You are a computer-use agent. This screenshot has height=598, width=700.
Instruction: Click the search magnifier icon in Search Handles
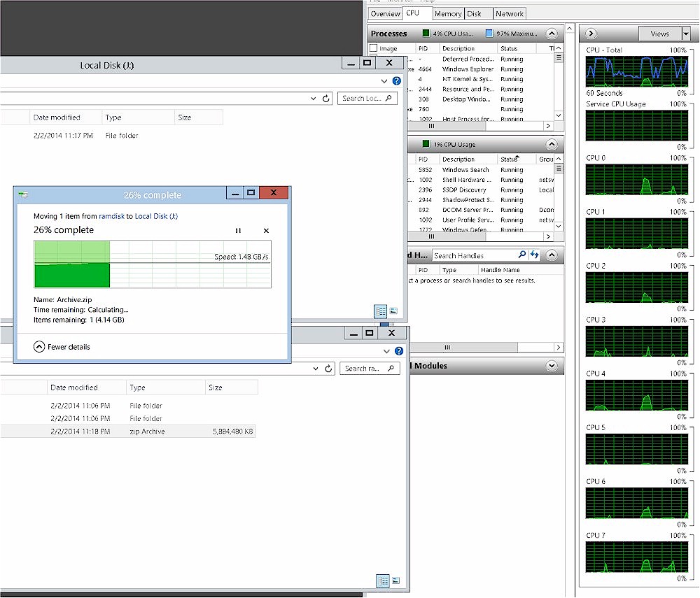(x=522, y=255)
